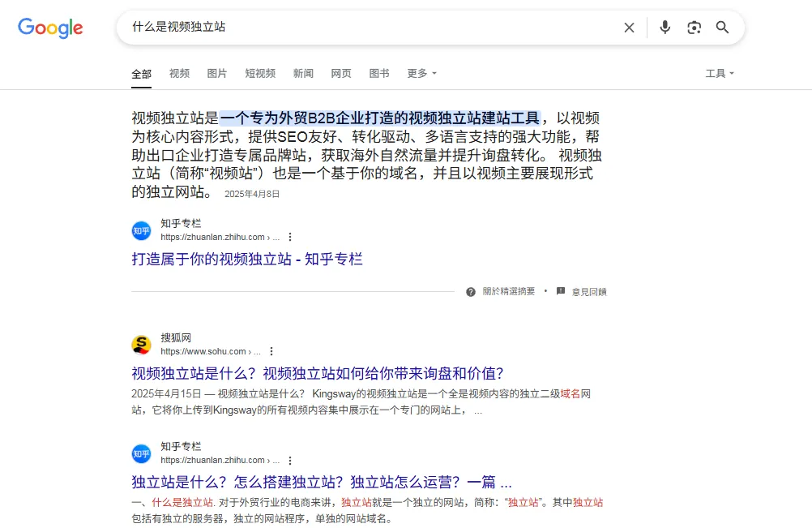Click the feedback flag icon

(560, 291)
